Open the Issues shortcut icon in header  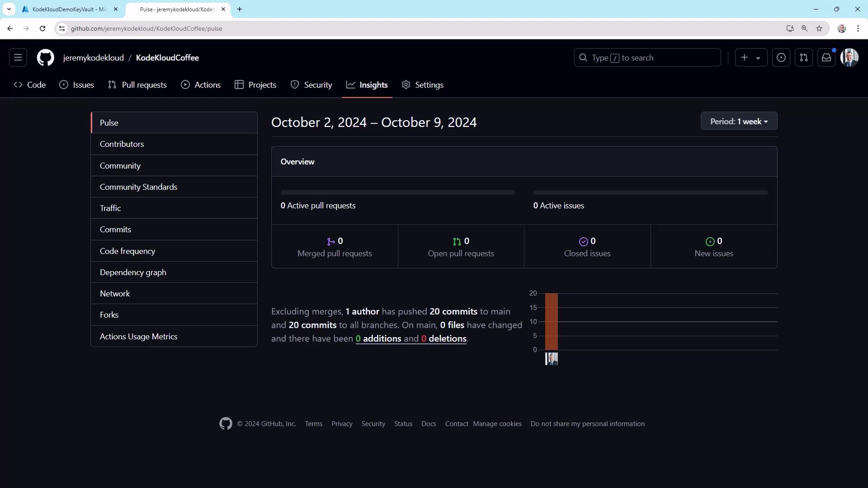(781, 58)
